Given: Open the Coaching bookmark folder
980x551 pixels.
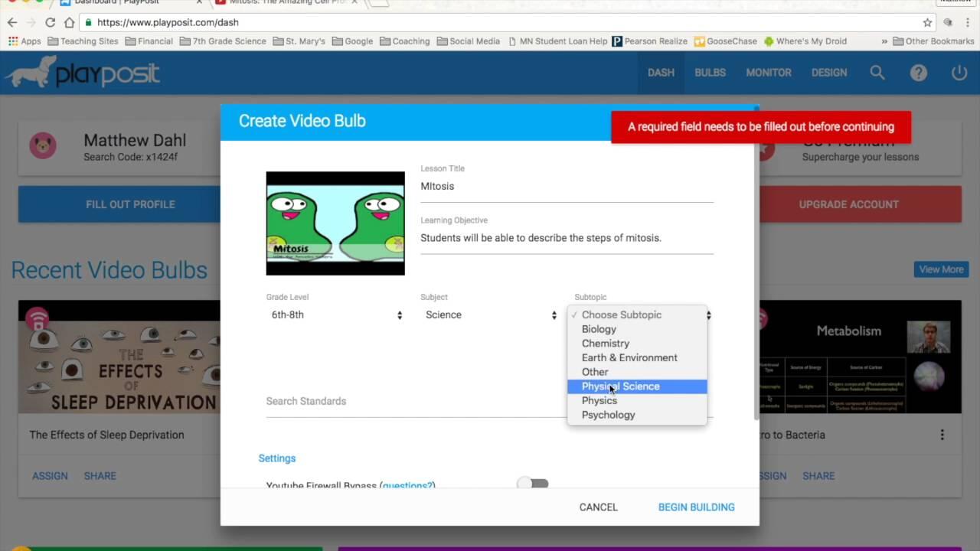Looking at the screenshot, I should click(405, 41).
